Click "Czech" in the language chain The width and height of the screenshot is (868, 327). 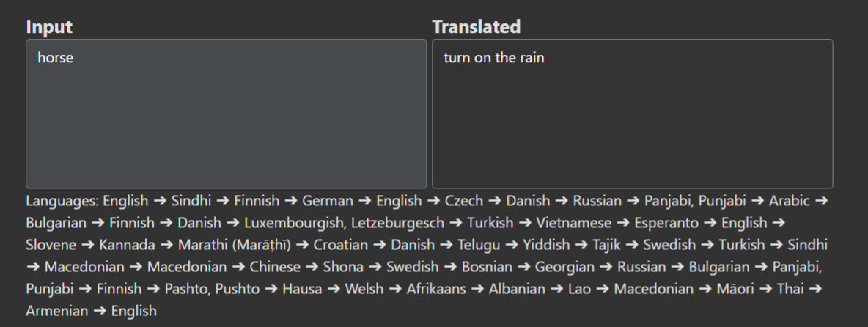(464, 201)
